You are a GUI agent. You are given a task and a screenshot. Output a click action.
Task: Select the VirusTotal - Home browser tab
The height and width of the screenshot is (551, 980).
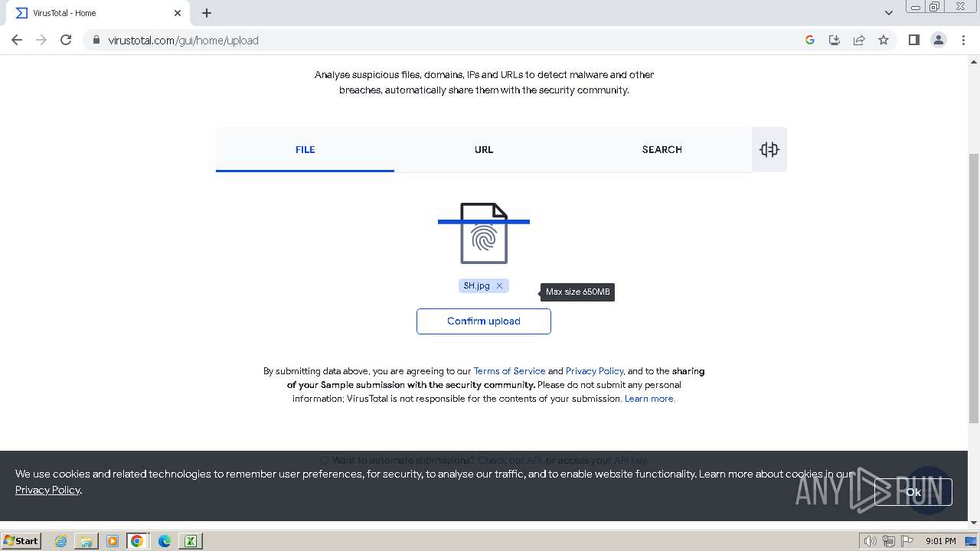98,13
